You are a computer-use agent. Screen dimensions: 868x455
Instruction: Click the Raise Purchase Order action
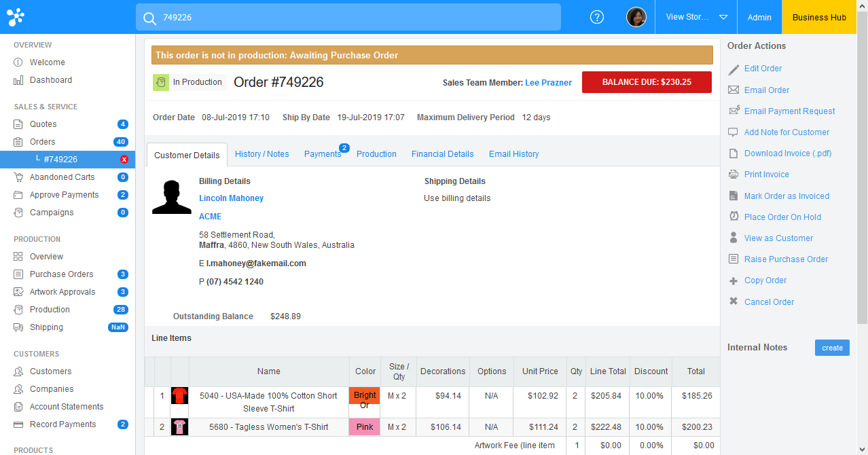(x=786, y=259)
